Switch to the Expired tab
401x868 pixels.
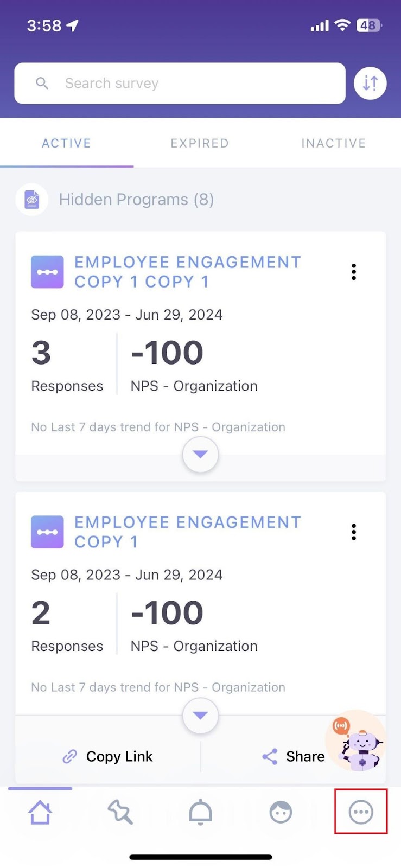(x=200, y=143)
